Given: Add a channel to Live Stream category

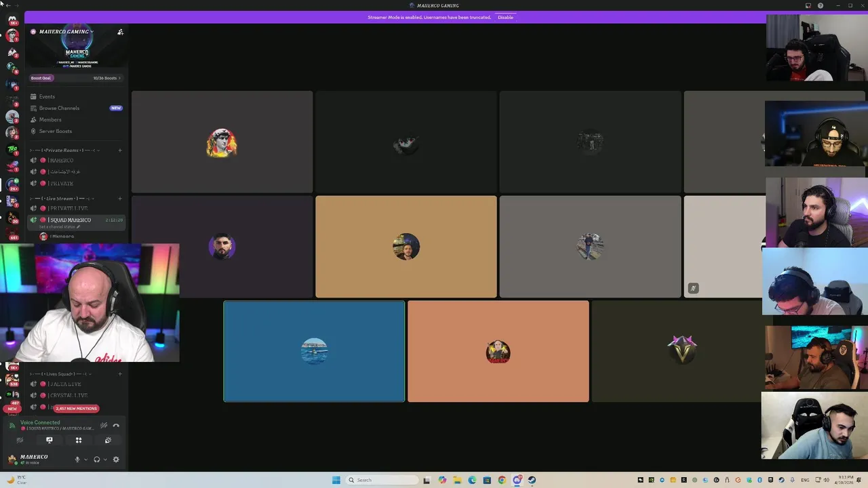Looking at the screenshot, I should 120,199.
